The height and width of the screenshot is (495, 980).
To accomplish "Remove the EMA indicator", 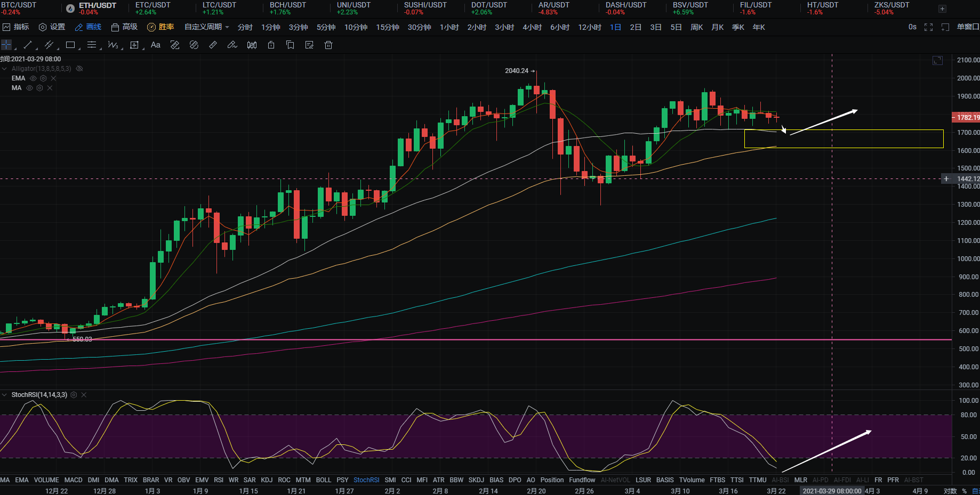I will (53, 78).
